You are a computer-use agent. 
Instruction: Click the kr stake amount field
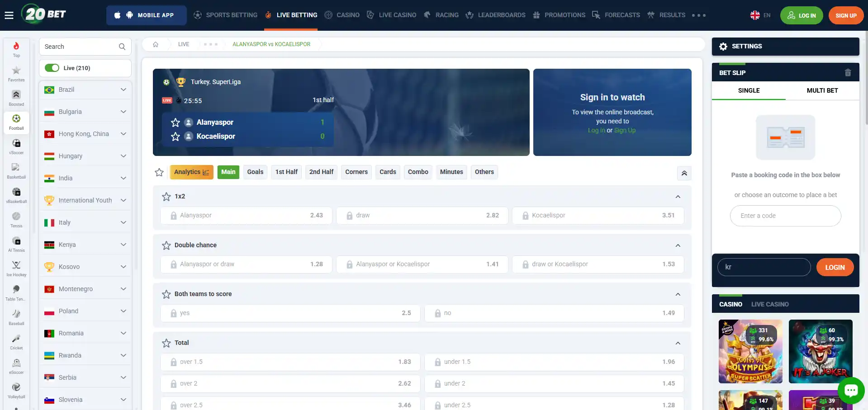pos(764,267)
